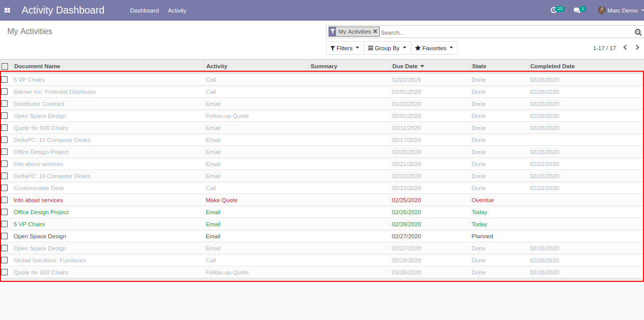Open the Dashboard menu

pos(144,11)
